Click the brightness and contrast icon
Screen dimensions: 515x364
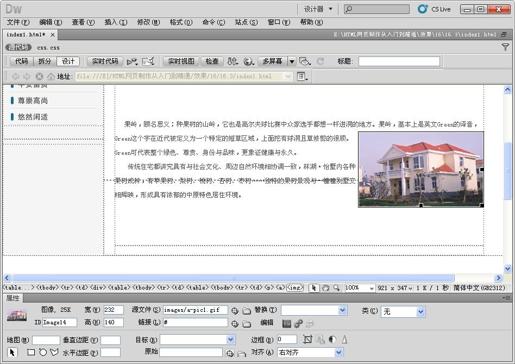pos(332,340)
